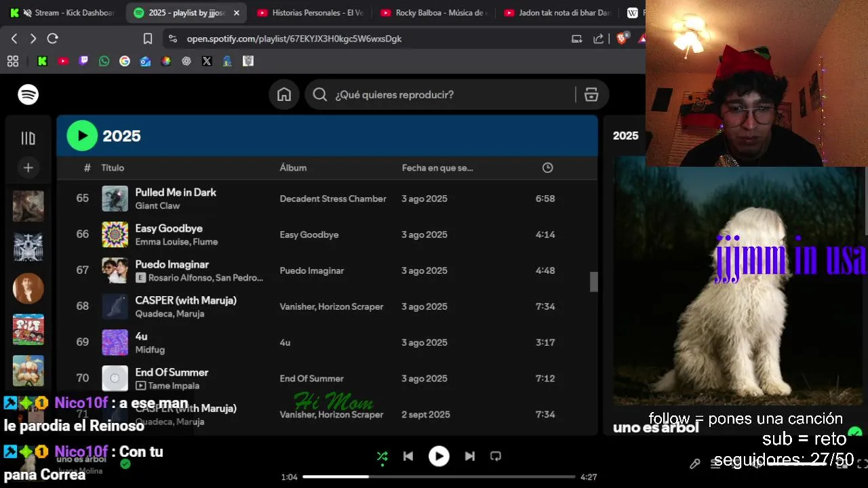Select track End Of Summer title
868x488 pixels.
pos(172,372)
